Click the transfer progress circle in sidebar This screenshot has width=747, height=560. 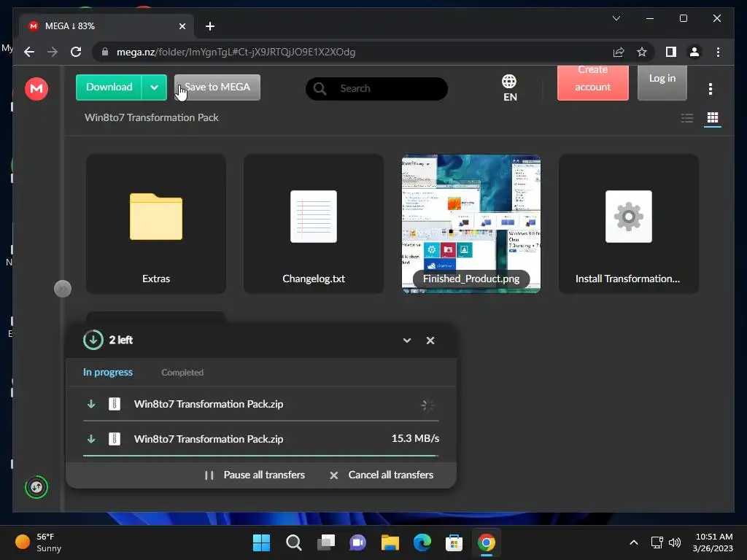click(36, 487)
